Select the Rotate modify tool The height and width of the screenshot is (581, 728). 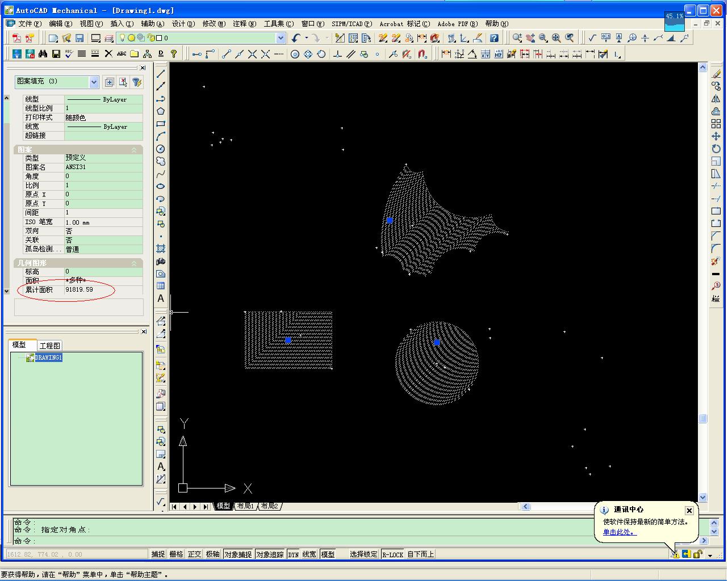coord(716,149)
